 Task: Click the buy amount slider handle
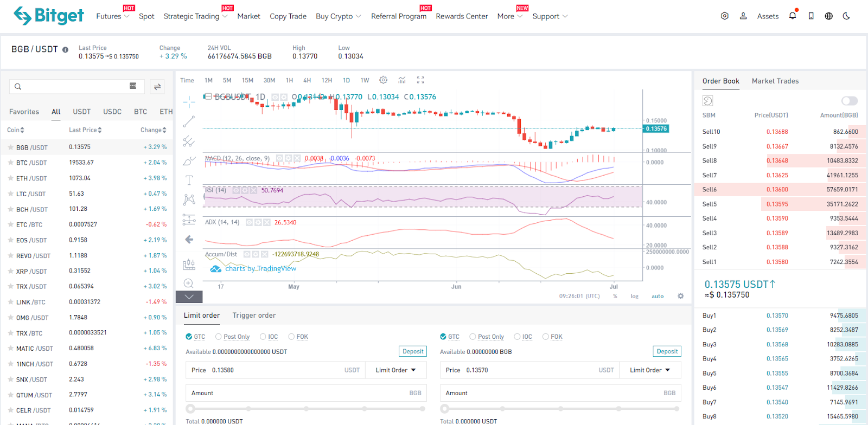click(x=190, y=409)
